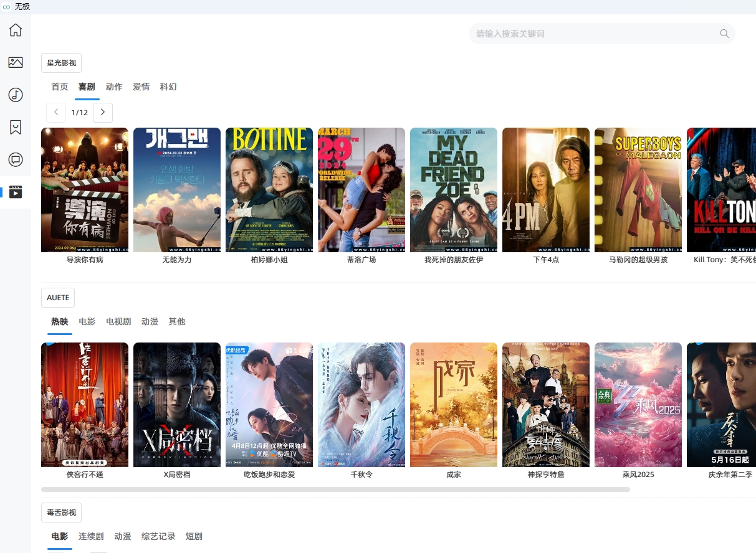Go to next page with right chevron

pos(103,113)
